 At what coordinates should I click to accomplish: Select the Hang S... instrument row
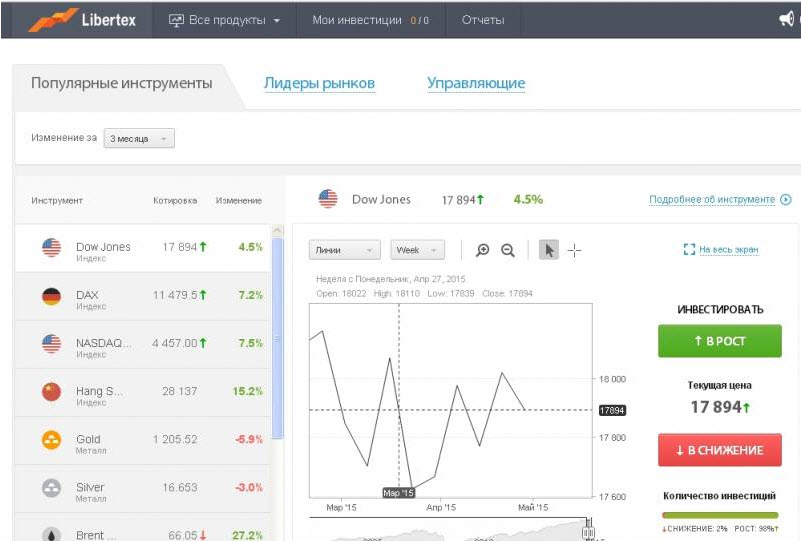coord(143,392)
